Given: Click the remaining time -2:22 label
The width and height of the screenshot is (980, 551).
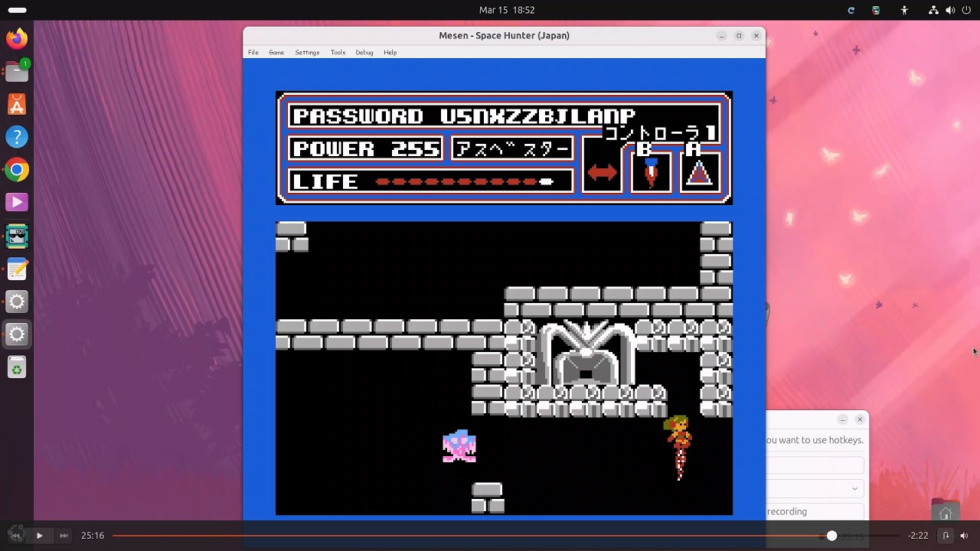Looking at the screenshot, I should click(918, 536).
